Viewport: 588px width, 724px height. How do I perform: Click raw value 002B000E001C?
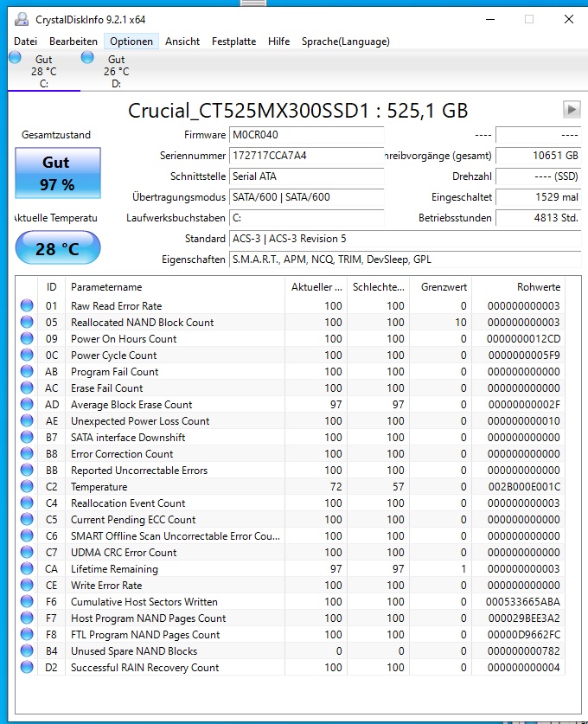point(524,487)
